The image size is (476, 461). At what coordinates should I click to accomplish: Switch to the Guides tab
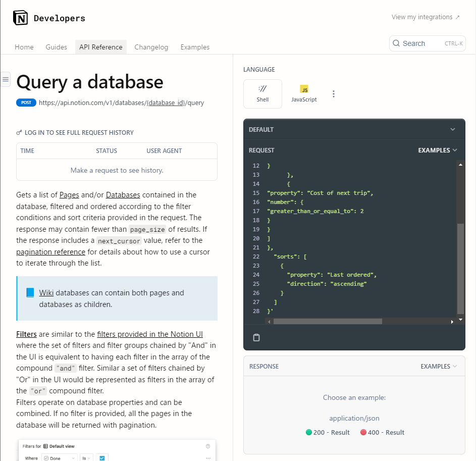coord(56,47)
